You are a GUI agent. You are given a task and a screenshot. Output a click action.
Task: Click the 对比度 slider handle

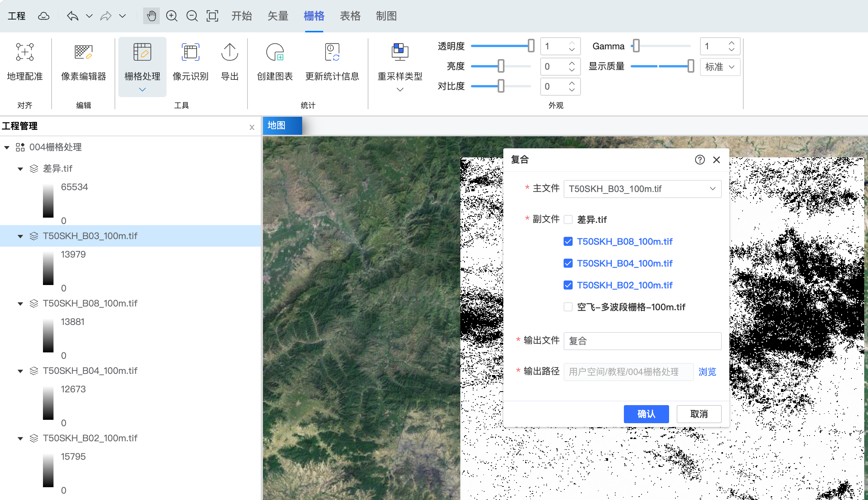point(501,86)
